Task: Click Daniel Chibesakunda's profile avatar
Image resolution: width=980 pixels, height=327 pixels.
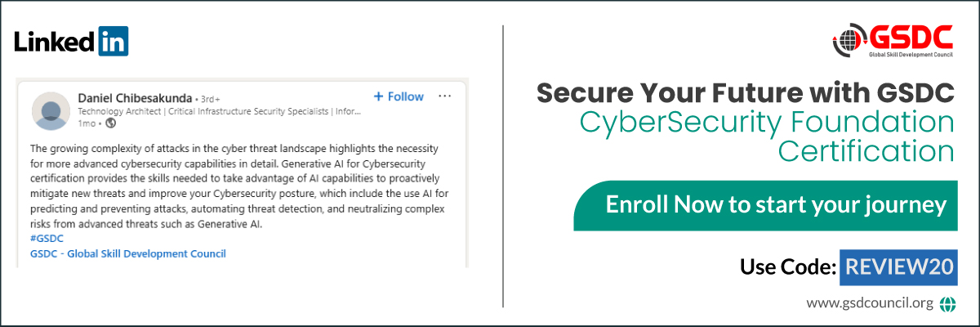Action: coord(51,111)
